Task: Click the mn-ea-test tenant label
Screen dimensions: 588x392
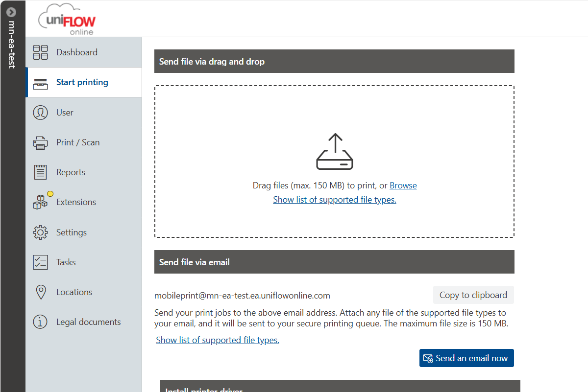Action: (x=12, y=45)
